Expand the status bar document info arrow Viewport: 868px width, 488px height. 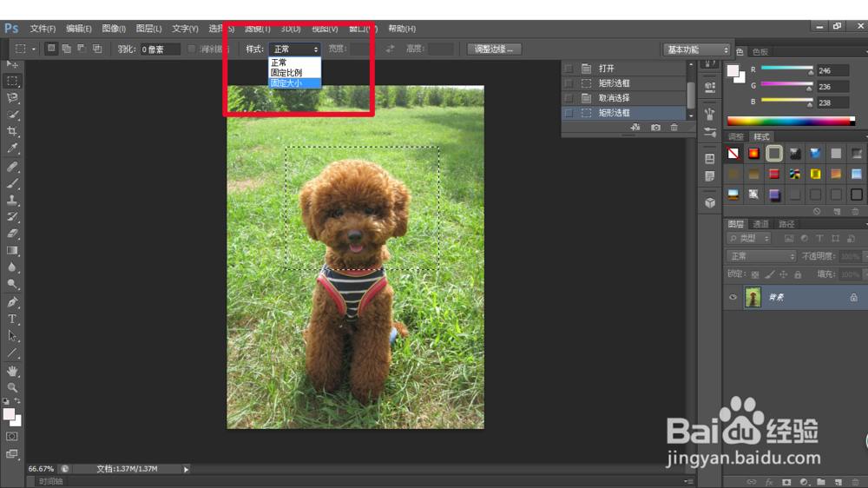pyautogui.click(x=186, y=469)
